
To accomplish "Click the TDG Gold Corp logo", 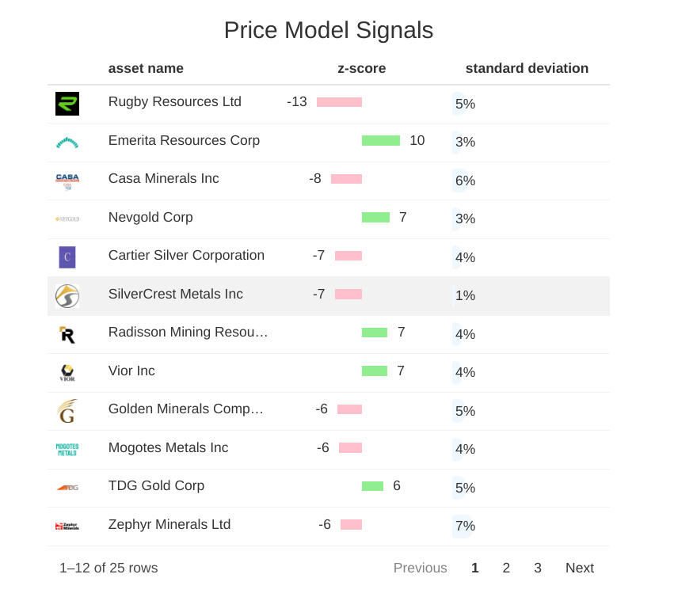I will point(67,488).
